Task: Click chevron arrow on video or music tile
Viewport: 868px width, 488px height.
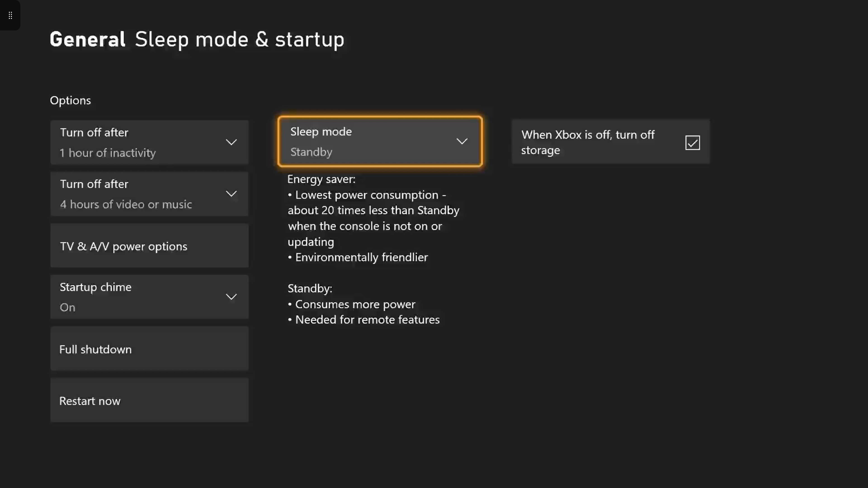Action: point(231,194)
